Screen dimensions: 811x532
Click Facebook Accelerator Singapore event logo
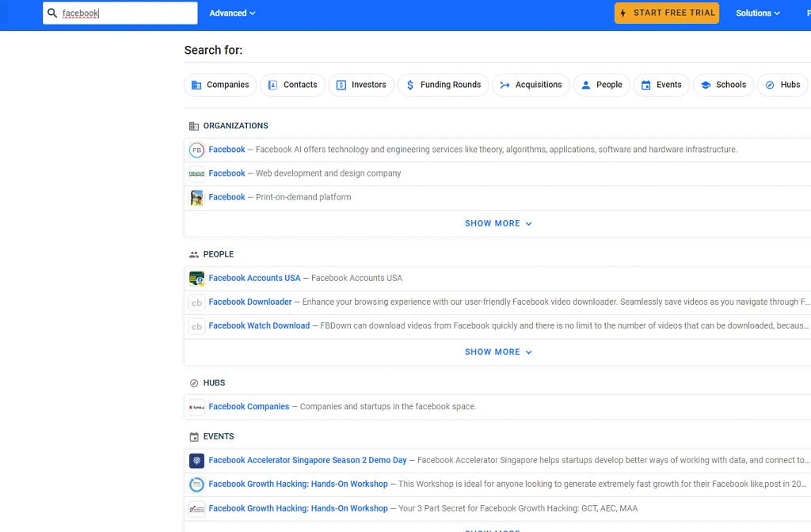pyautogui.click(x=196, y=461)
